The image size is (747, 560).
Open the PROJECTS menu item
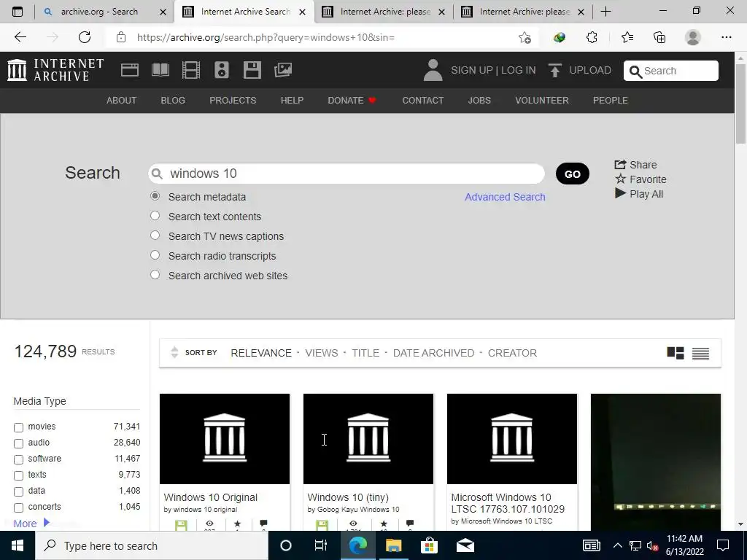pos(233,101)
